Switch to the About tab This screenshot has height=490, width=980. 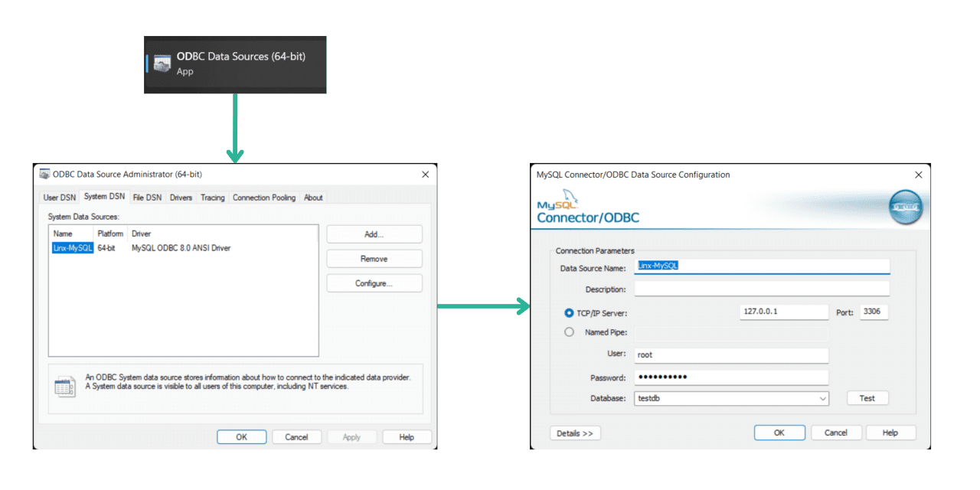click(x=313, y=197)
